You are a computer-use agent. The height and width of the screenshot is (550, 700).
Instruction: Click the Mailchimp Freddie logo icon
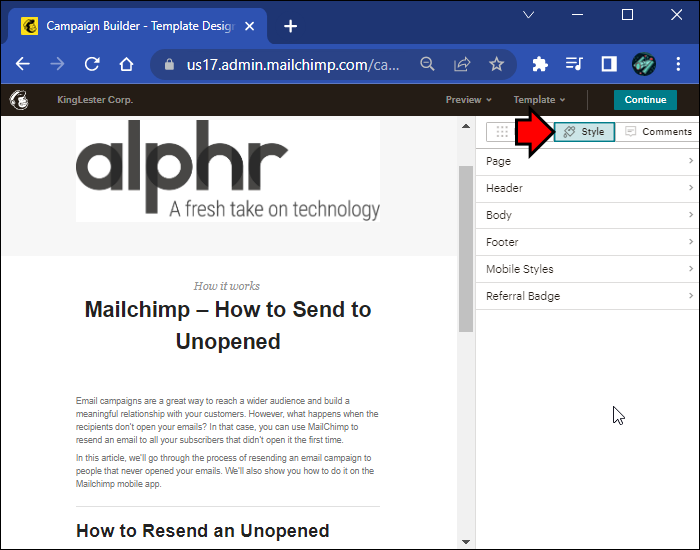click(x=19, y=100)
